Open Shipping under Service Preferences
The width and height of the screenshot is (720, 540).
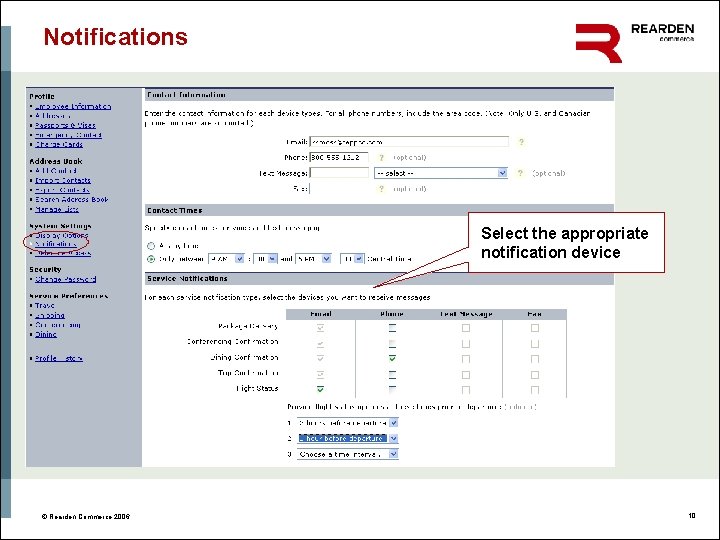point(50,315)
